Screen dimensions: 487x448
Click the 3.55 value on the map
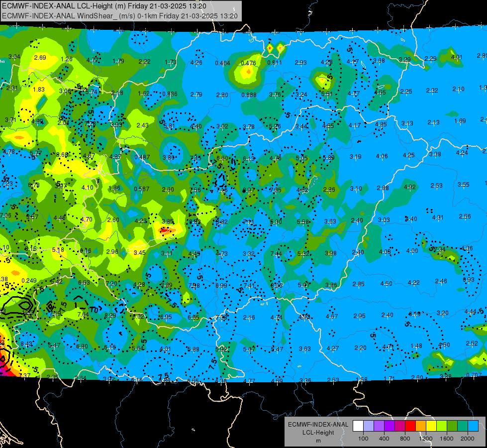(x=464, y=185)
